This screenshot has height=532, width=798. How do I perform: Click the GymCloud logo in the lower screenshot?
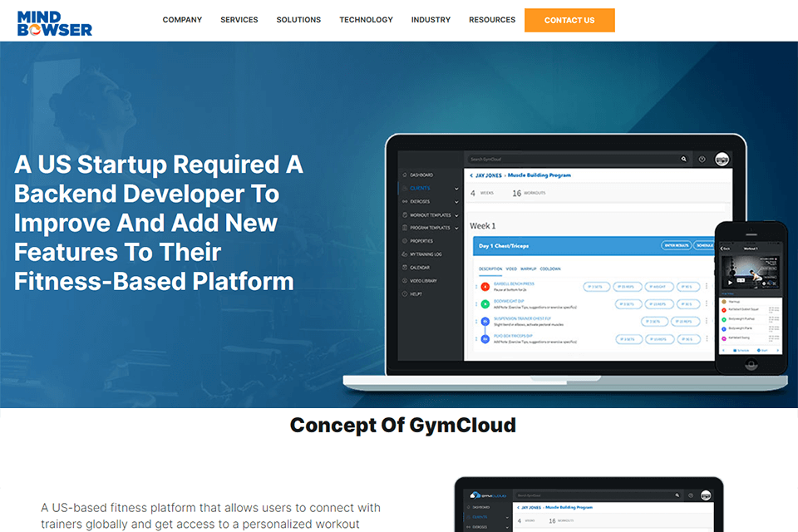click(x=488, y=495)
